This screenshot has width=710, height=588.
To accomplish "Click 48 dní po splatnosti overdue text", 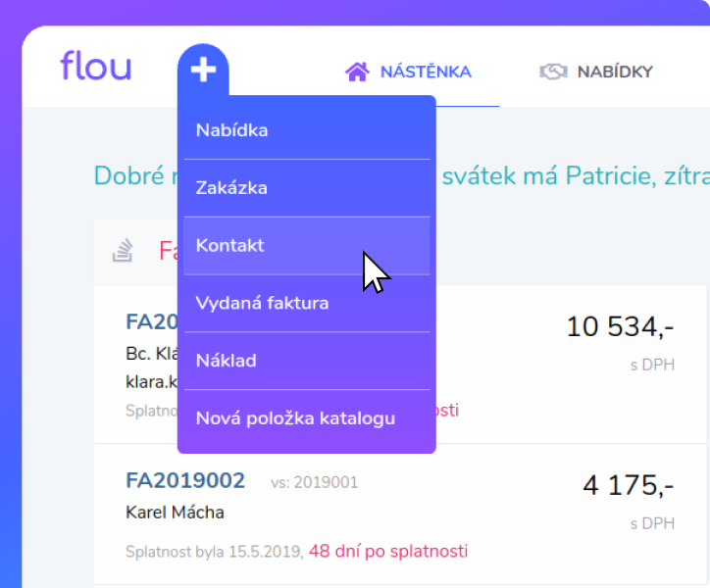I will (x=388, y=552).
